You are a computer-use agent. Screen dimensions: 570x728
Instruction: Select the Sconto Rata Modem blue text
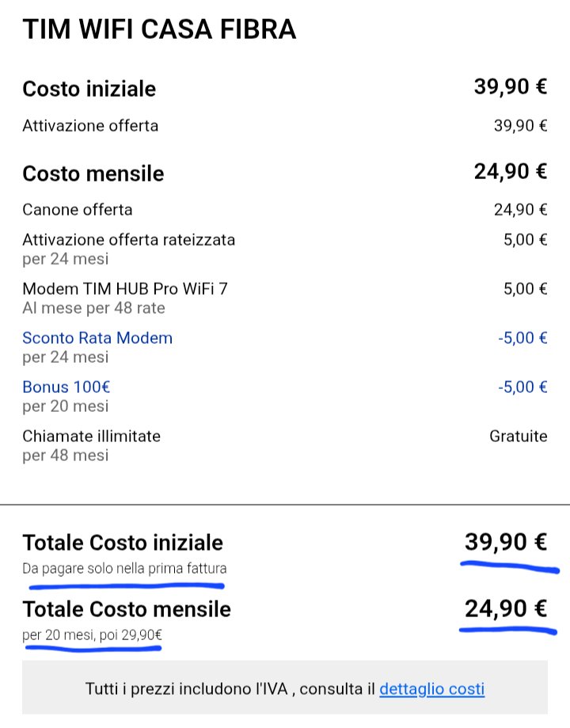[97, 338]
